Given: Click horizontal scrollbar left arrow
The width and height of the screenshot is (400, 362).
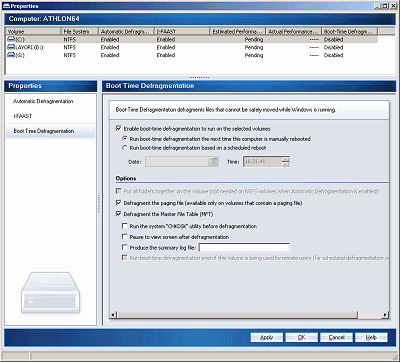Looking at the screenshot, I should pyautogui.click(x=113, y=315).
